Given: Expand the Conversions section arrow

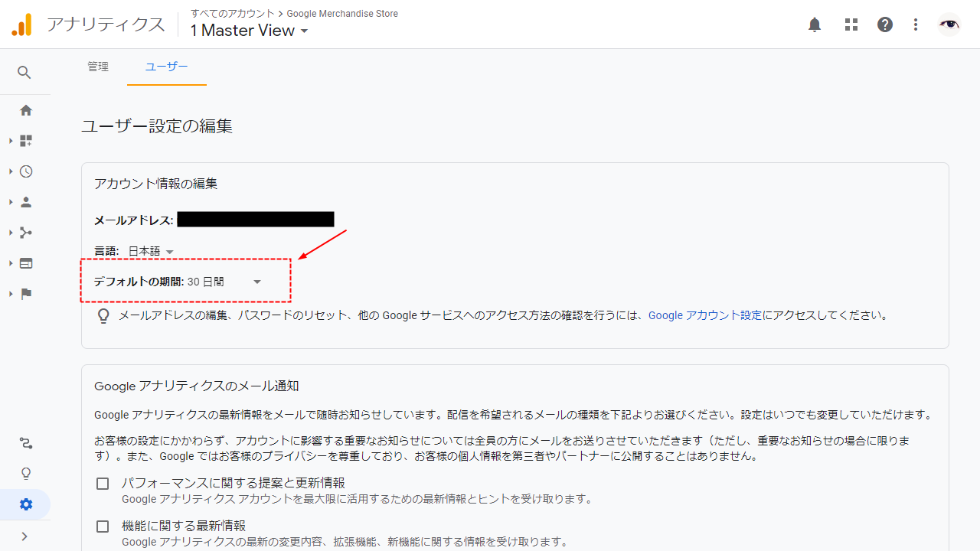Looking at the screenshot, I should tap(11, 294).
